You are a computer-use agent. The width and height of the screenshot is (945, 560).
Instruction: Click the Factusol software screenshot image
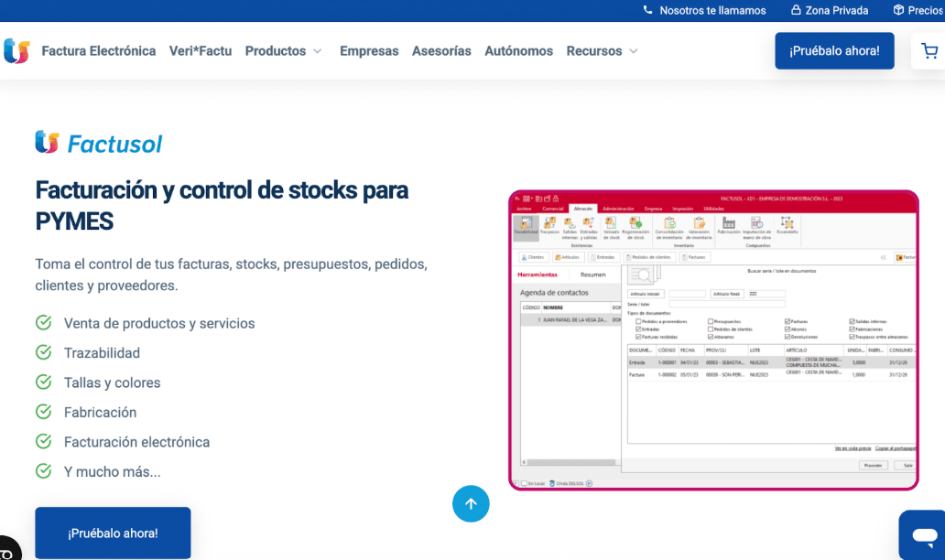tap(713, 339)
